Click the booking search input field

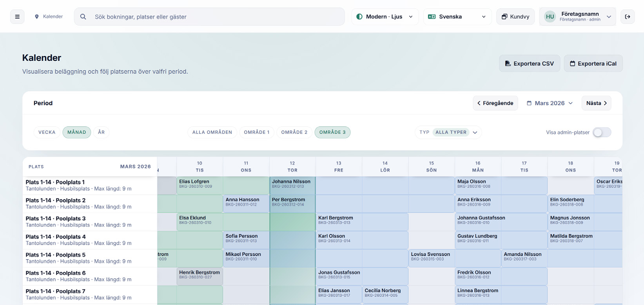(x=216, y=16)
